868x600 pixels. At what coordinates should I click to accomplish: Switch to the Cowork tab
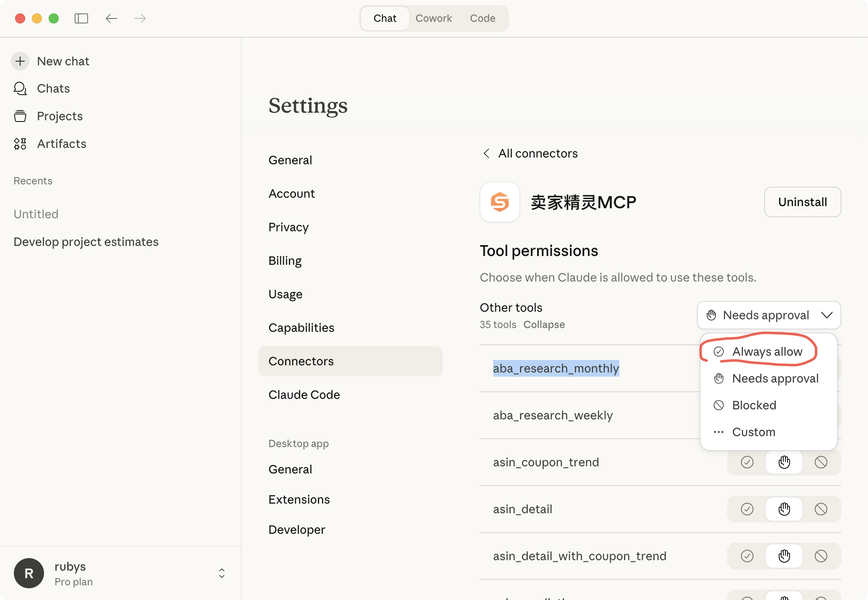pyautogui.click(x=434, y=18)
